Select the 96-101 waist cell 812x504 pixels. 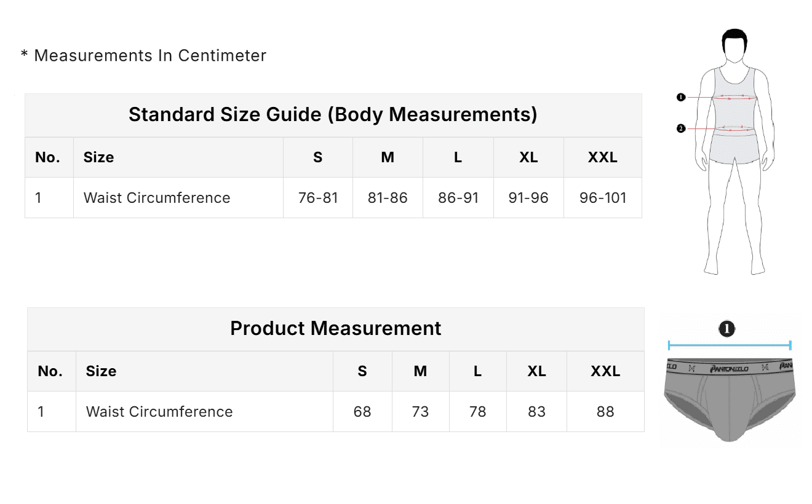(x=603, y=198)
